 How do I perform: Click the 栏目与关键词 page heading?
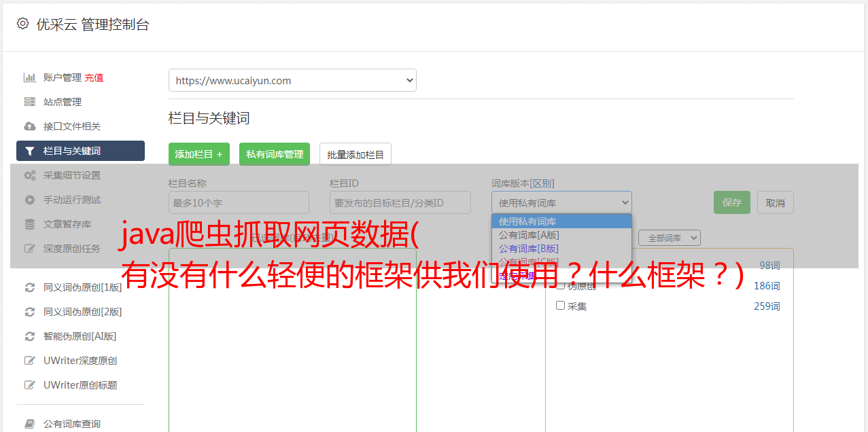point(209,118)
